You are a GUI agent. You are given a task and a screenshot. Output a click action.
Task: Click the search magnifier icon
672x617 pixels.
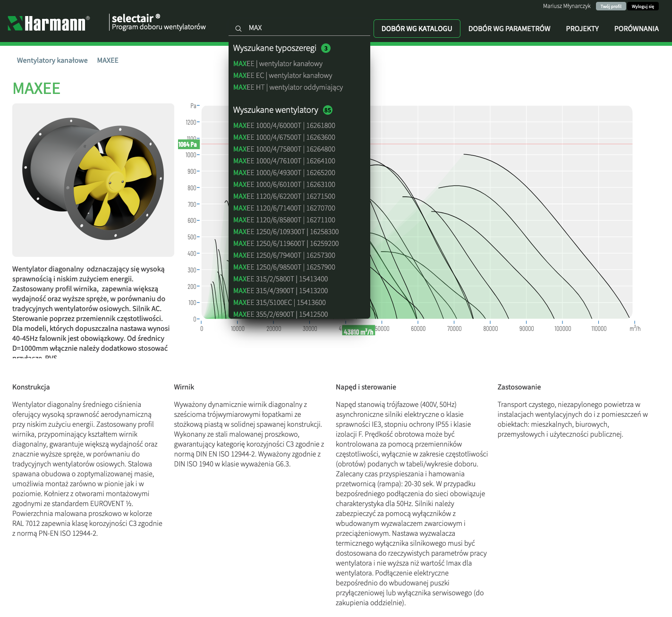coord(238,28)
